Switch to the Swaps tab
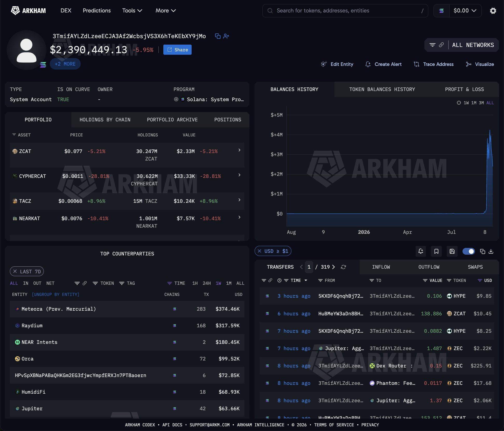Image resolution: width=504 pixels, height=431 pixels. 475,267
